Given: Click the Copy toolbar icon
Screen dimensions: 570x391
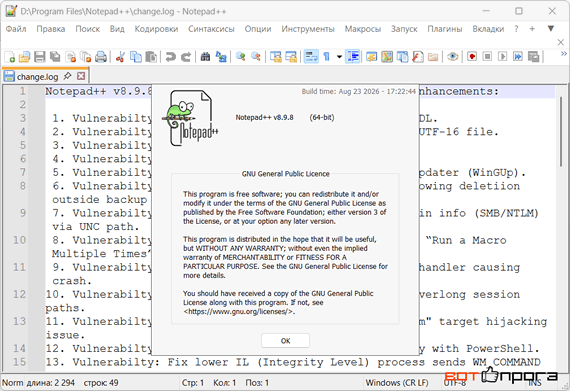Looking at the screenshot, I should click(x=136, y=57).
